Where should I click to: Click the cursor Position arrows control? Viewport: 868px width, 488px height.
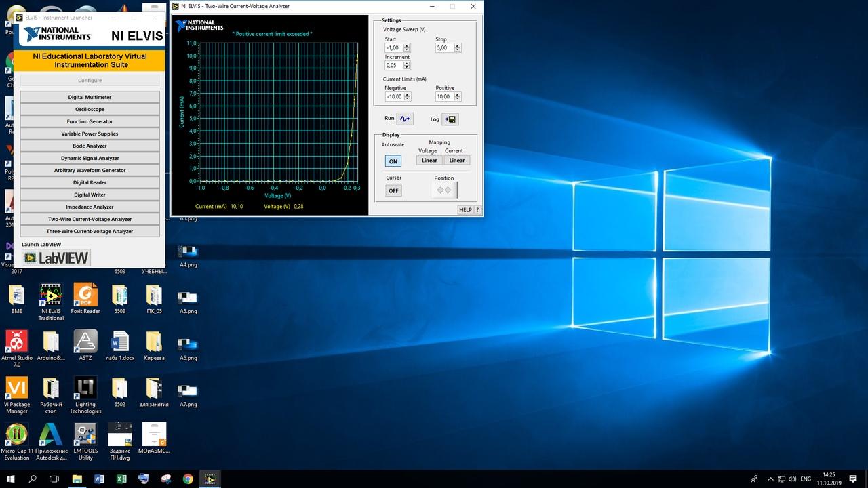(x=444, y=190)
